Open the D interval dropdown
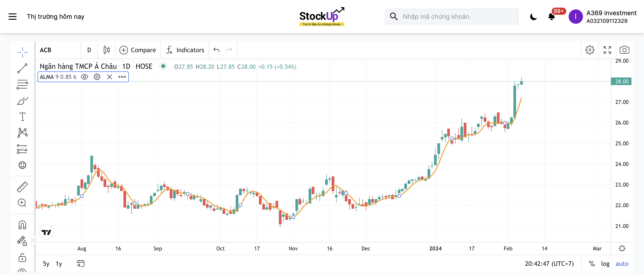This screenshot has height=275, width=644. tap(89, 50)
